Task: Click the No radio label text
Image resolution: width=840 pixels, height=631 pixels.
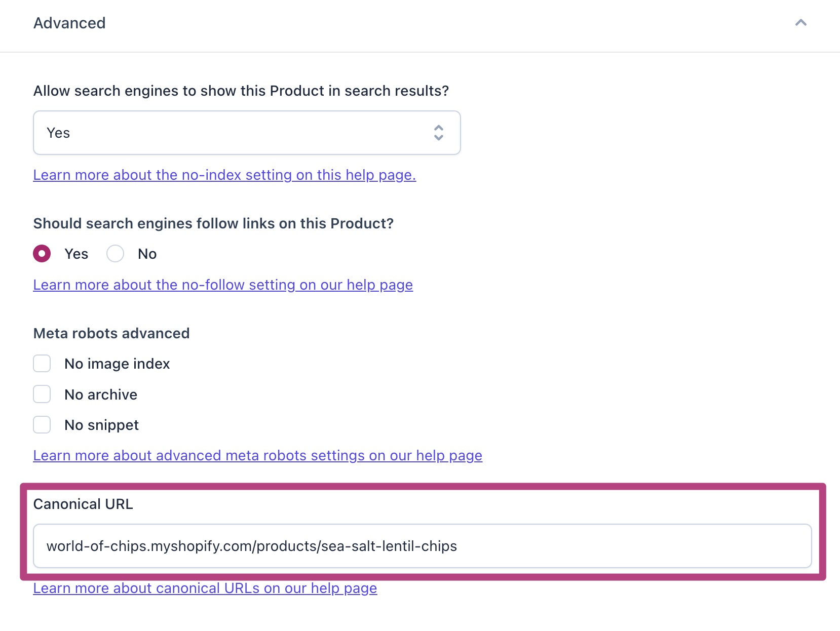Action: 147,254
